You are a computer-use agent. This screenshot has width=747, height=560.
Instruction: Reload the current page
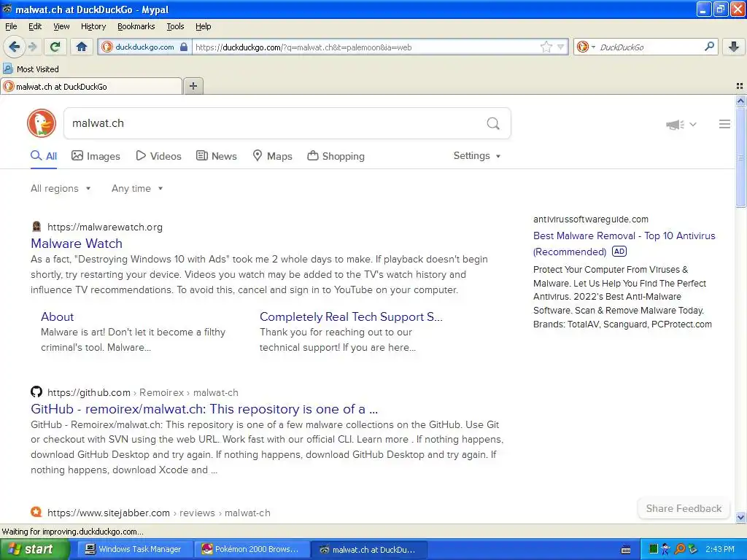click(x=55, y=47)
